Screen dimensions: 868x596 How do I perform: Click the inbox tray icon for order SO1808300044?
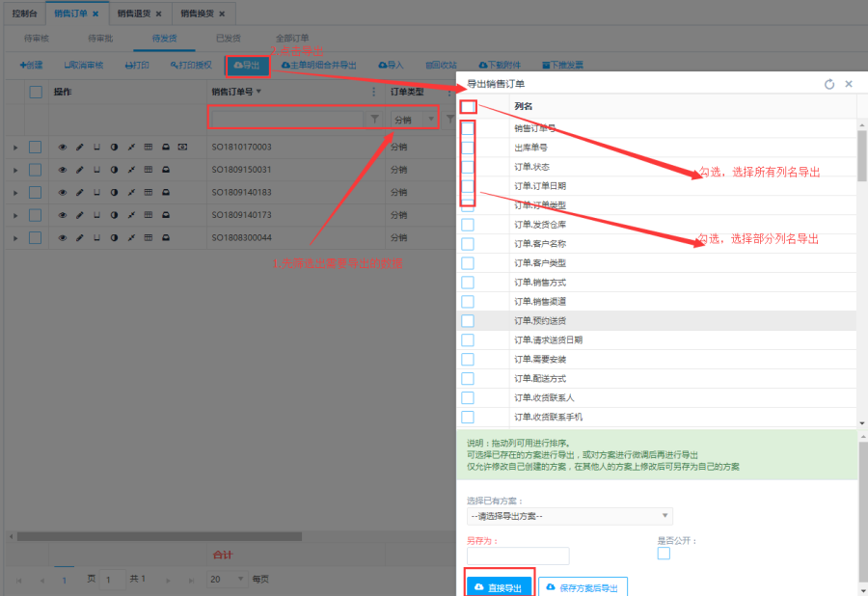[165, 237]
